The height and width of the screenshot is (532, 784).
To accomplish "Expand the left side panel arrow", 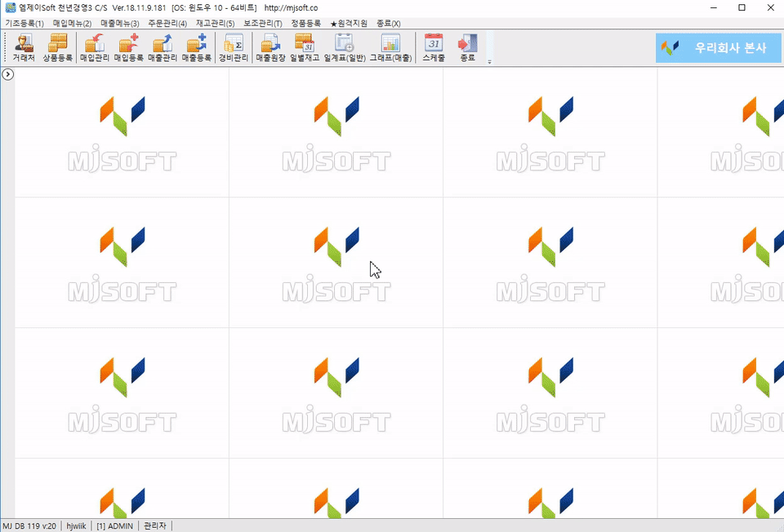I will tap(8, 74).
